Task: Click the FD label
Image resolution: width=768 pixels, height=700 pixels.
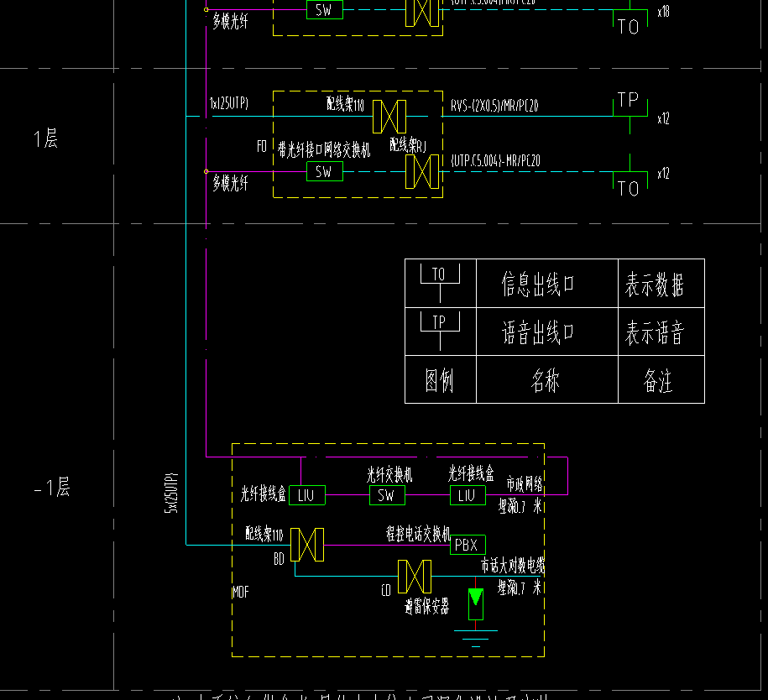Action: tap(262, 146)
